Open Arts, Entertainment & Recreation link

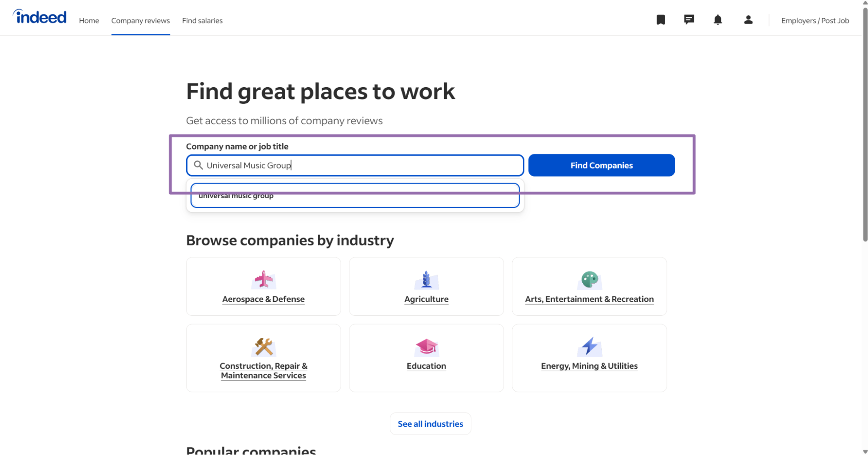(x=589, y=299)
